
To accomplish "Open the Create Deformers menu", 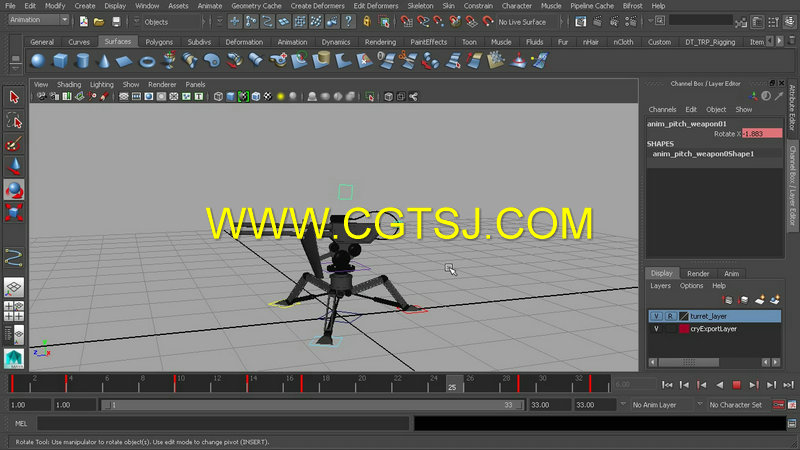I will [x=317, y=6].
